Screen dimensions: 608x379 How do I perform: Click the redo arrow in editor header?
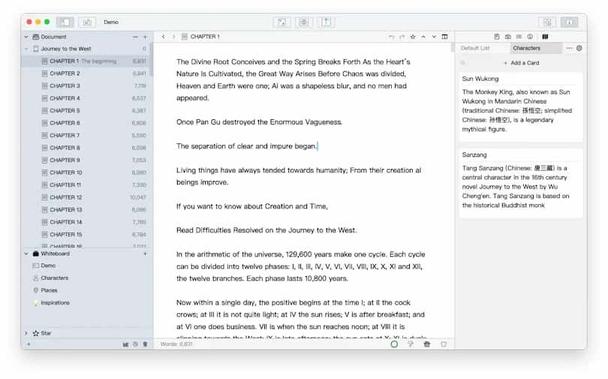point(402,37)
